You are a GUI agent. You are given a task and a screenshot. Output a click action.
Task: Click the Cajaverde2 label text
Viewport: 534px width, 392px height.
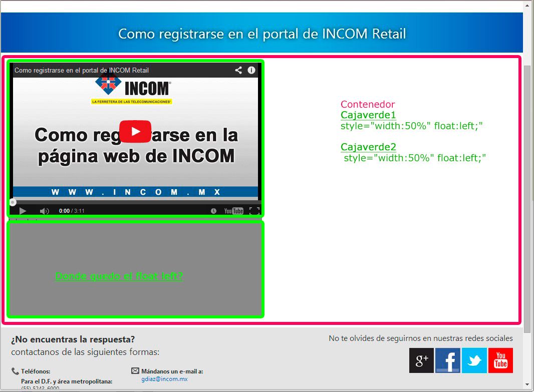pyautogui.click(x=368, y=147)
